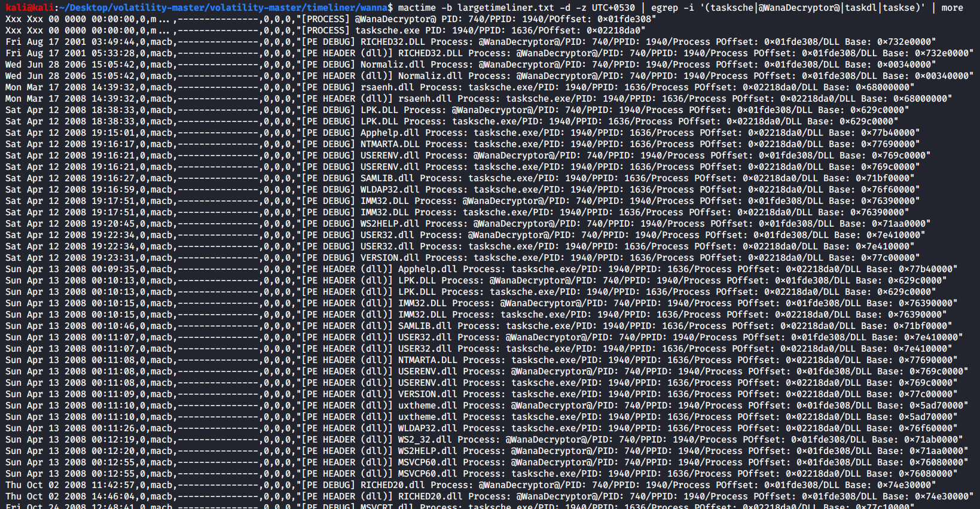Image resolution: width=980 pixels, height=509 pixels.
Task: Click LPK.DLL in 18:38:33 tasksche.exe debug row
Action: pos(379,121)
